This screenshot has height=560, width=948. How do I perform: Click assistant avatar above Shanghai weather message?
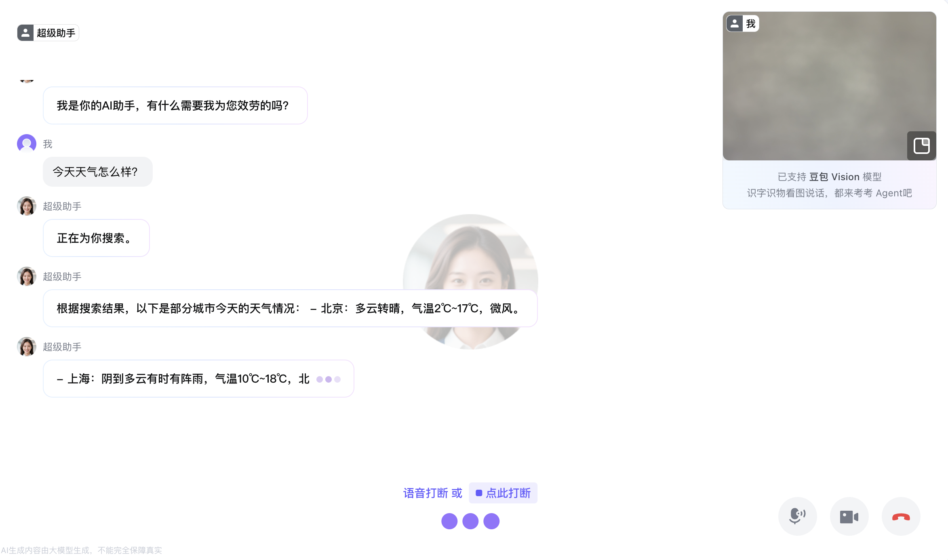pyautogui.click(x=27, y=347)
